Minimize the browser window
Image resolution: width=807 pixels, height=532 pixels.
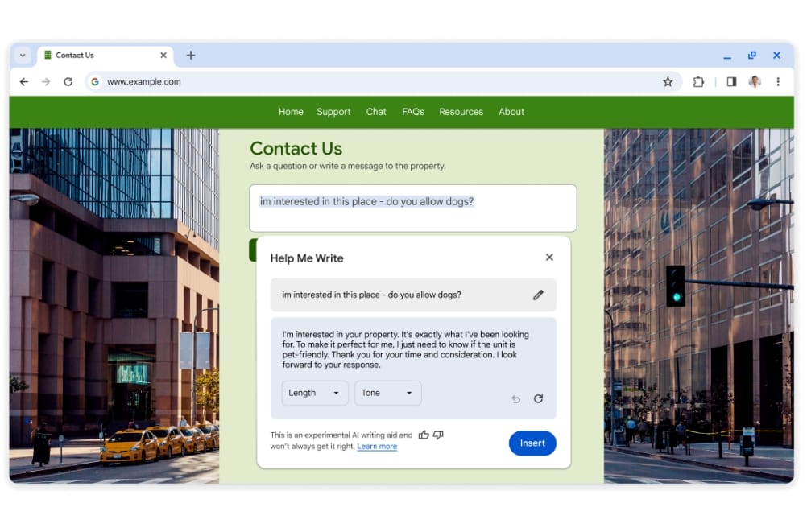727,56
